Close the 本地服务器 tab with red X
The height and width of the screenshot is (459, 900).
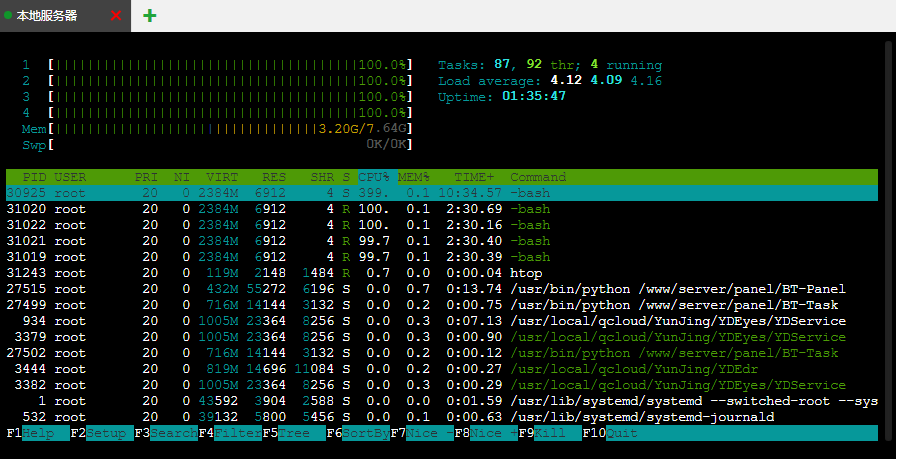point(116,15)
